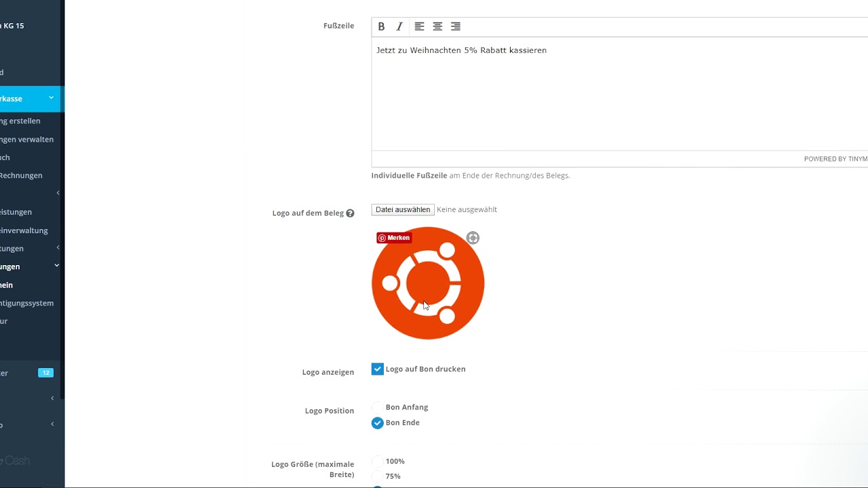Center align Fußzeile text
The image size is (868, 488).
point(437,26)
